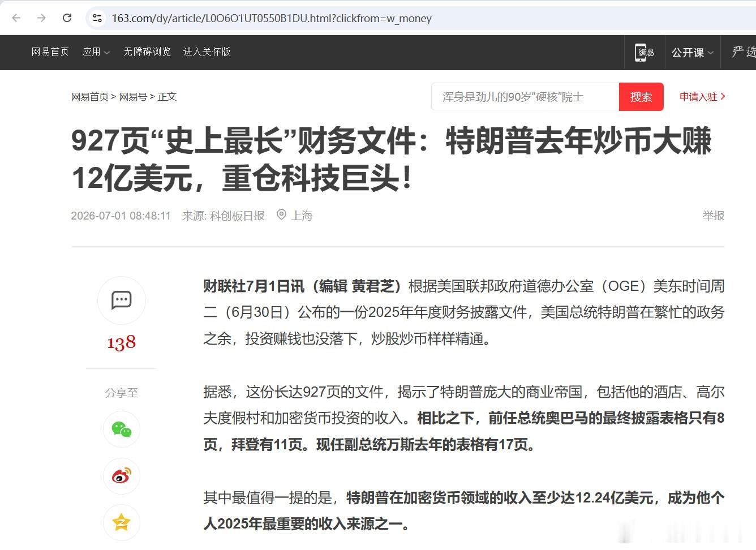Expand the 公开课 dropdown
756x550 pixels.
(692, 53)
